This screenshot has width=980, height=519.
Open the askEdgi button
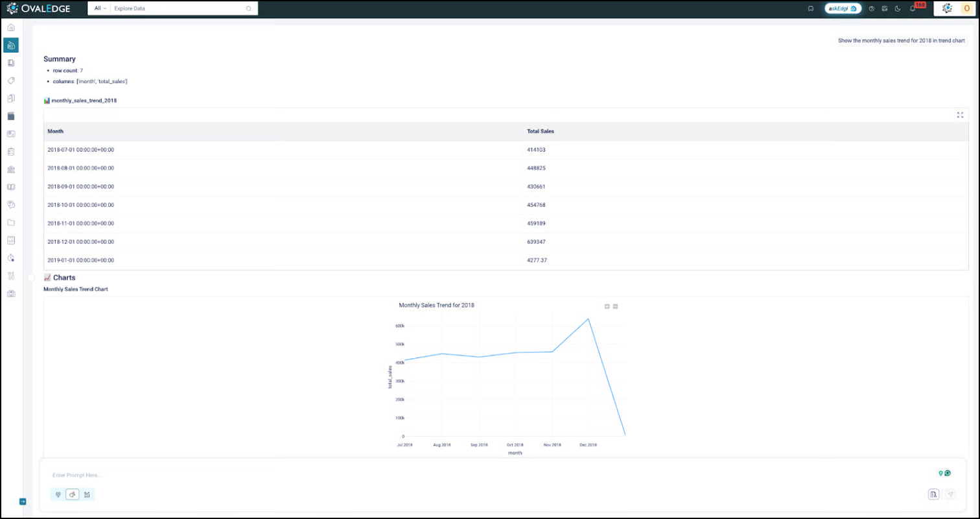click(843, 8)
